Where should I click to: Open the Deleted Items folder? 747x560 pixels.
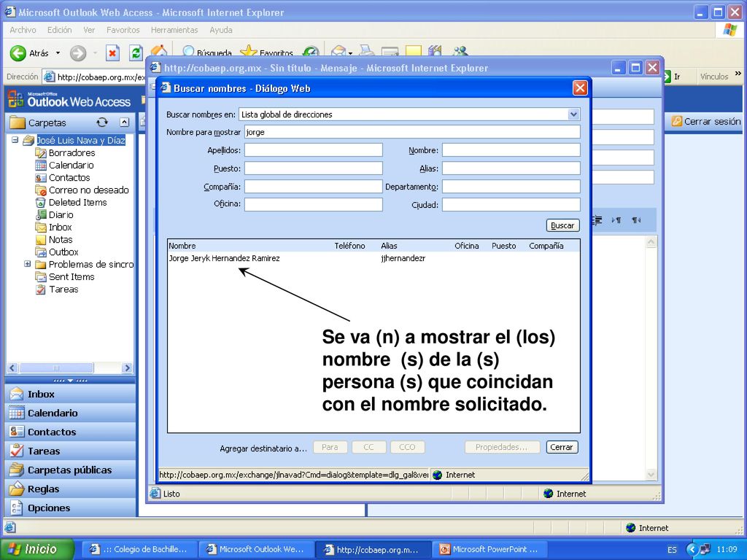77,203
